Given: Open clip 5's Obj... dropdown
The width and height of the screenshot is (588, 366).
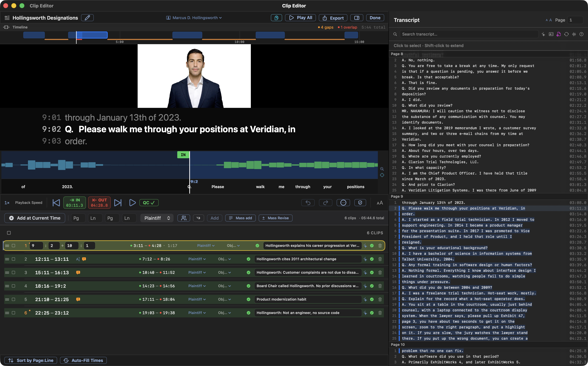Looking at the screenshot, I should pyautogui.click(x=224, y=299).
